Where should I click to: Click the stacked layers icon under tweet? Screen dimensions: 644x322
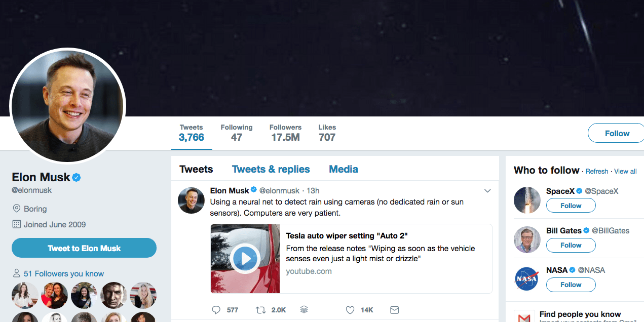[304, 310]
